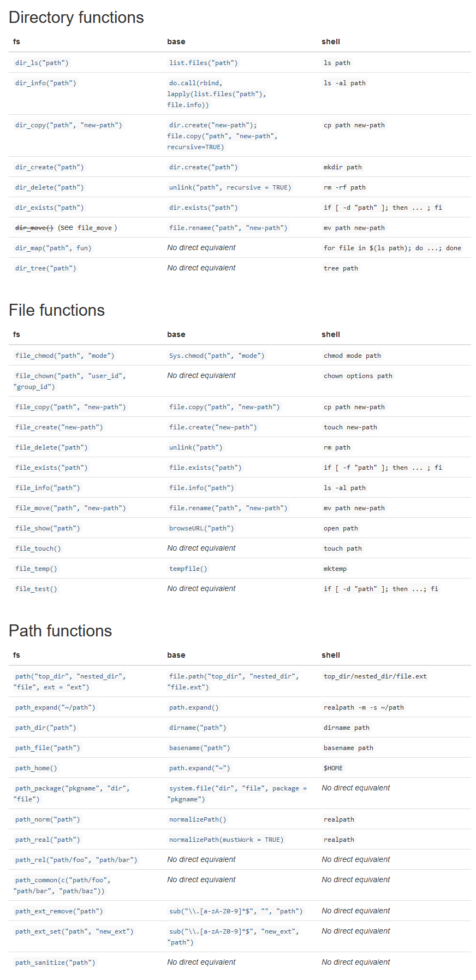Open the path_home() function link
This screenshot has height=980, width=476.
[x=36, y=768]
